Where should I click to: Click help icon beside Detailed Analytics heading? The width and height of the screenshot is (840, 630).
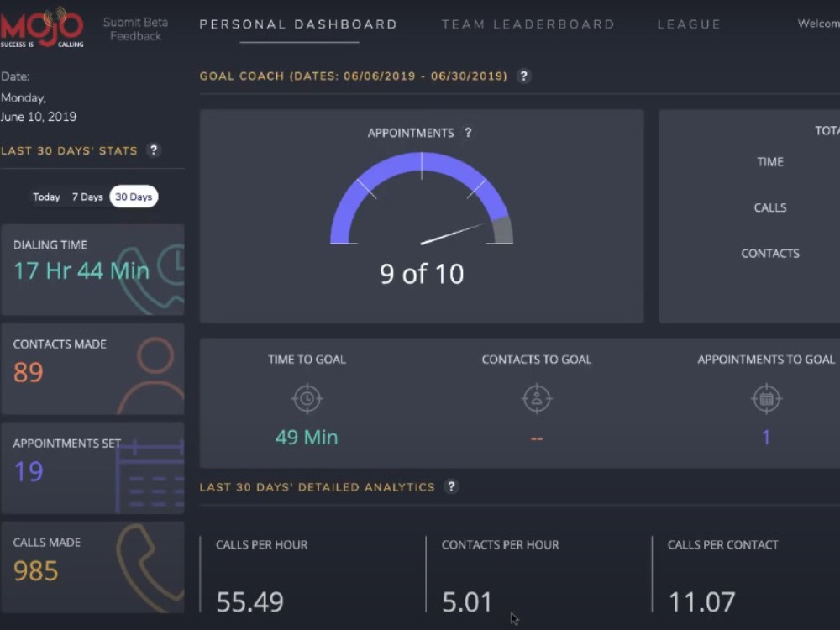452,486
